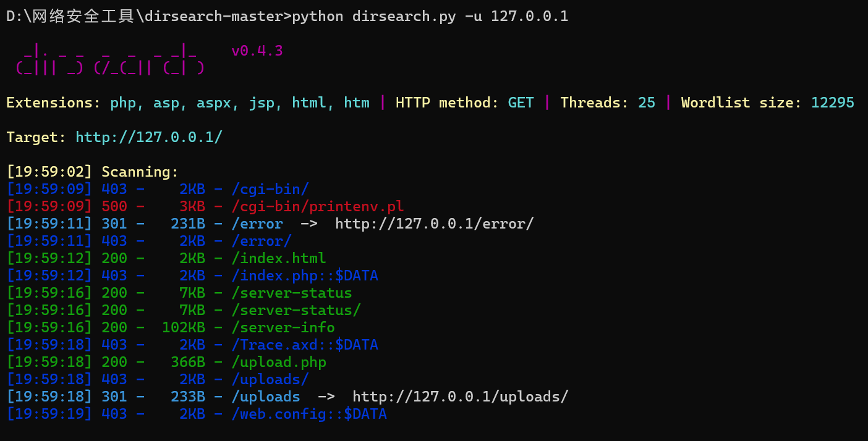Click the /Trace.axd::$DATA entry
868x441 pixels.
coord(305,345)
